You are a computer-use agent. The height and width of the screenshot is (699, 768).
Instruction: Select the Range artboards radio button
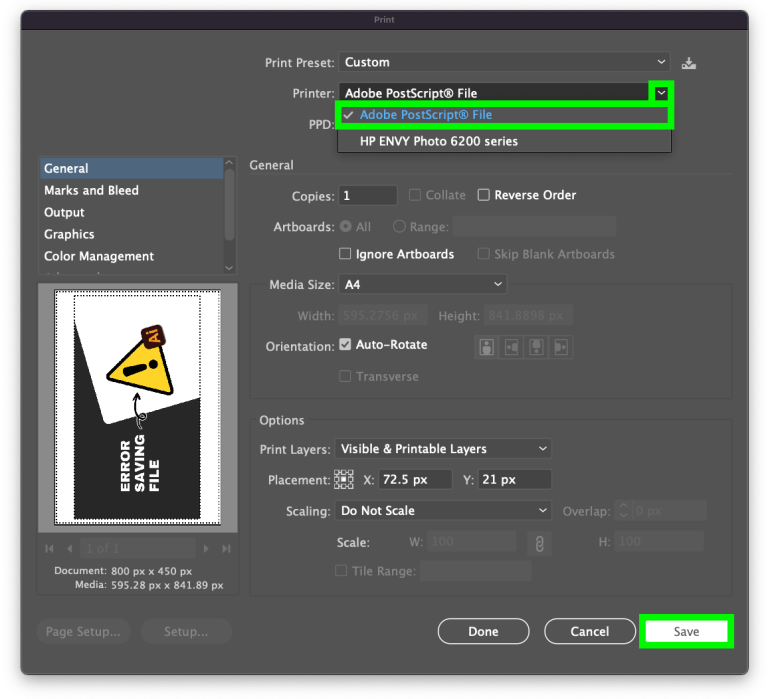coord(399,226)
